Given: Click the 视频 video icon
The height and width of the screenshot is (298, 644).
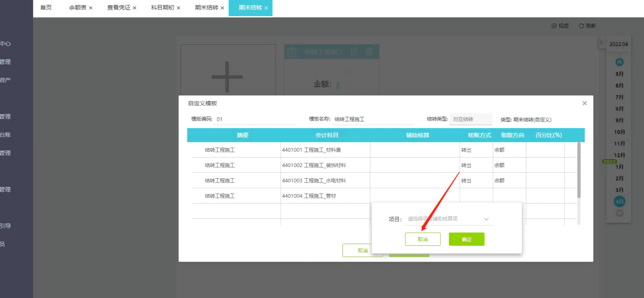Looking at the screenshot, I should [554, 26].
